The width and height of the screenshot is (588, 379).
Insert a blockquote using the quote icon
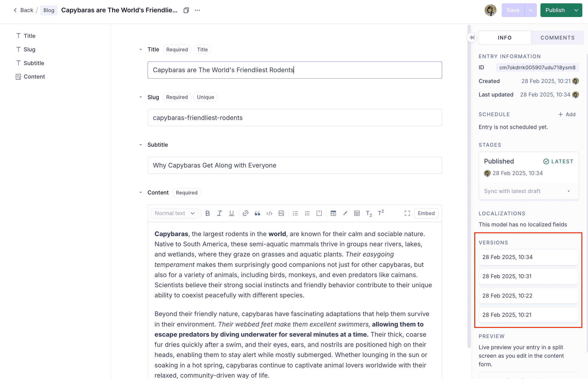click(x=257, y=213)
